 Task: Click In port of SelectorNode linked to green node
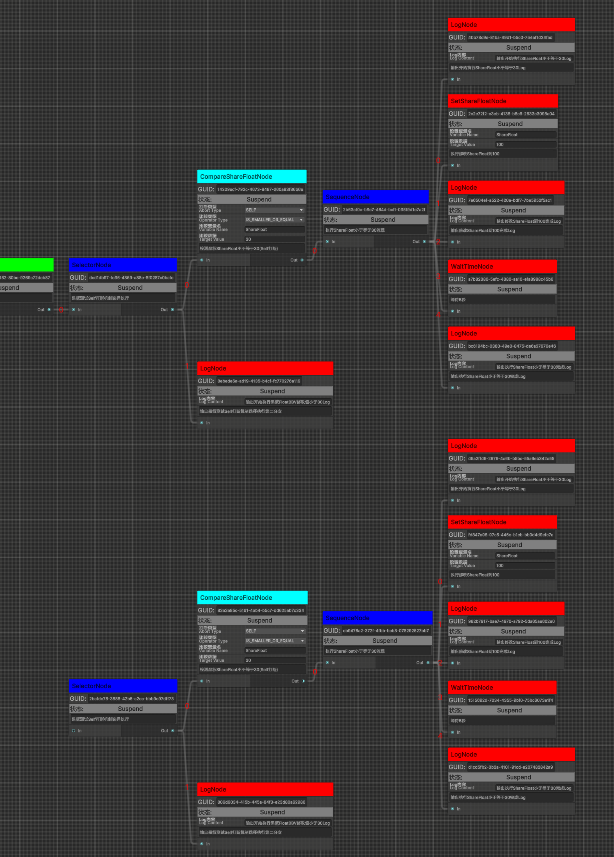point(75,309)
